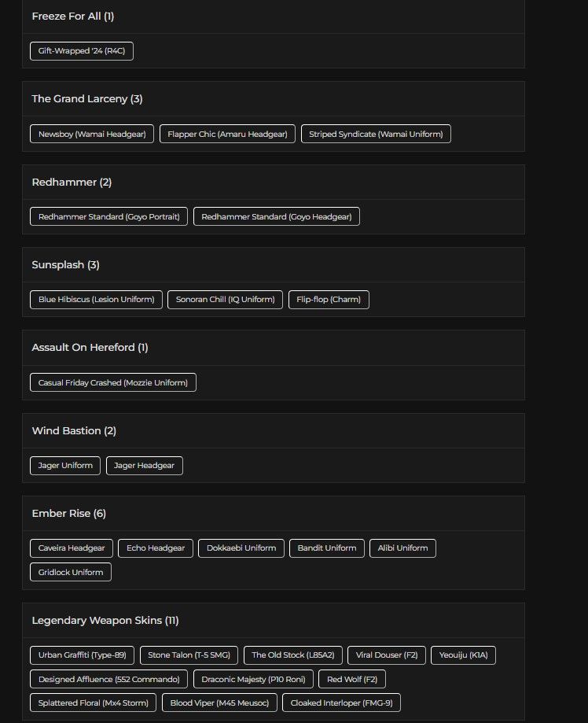Click Redhammer Standard (Goyo Headgear) tag
The image size is (588, 723).
(x=277, y=216)
